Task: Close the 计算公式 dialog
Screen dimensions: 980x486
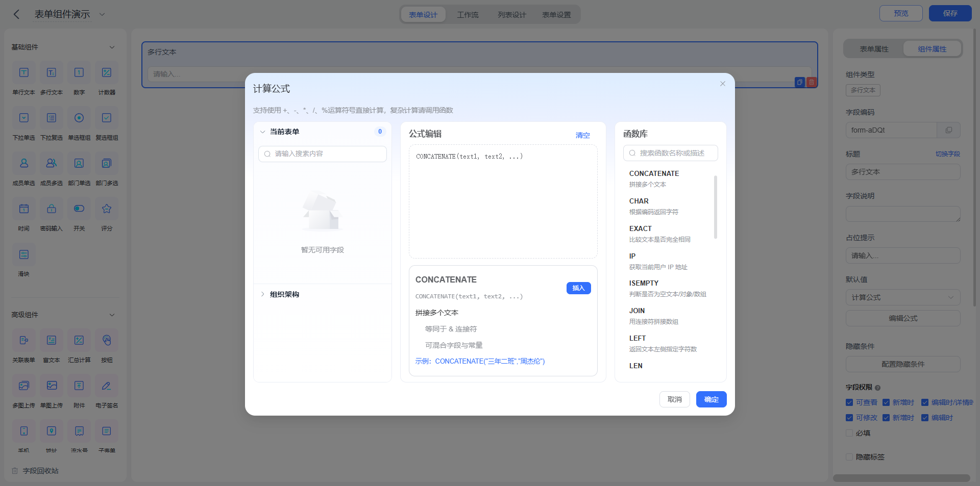Action: pyautogui.click(x=723, y=84)
